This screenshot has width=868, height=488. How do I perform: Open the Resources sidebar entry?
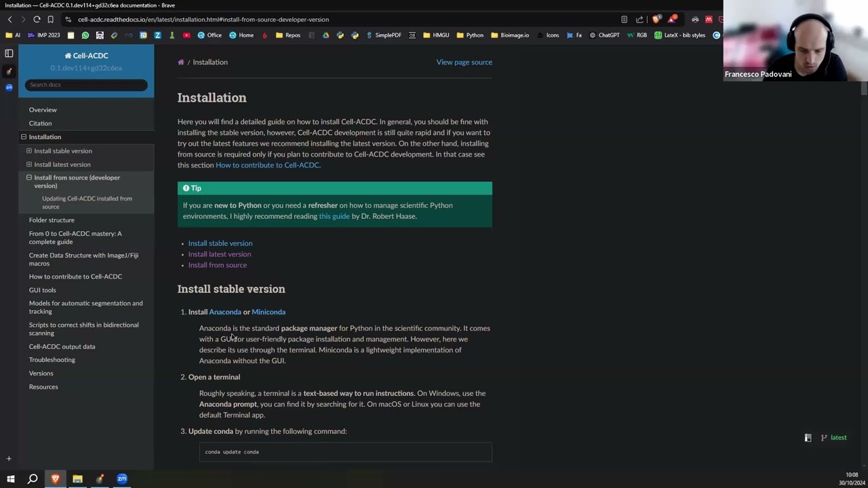43,387
